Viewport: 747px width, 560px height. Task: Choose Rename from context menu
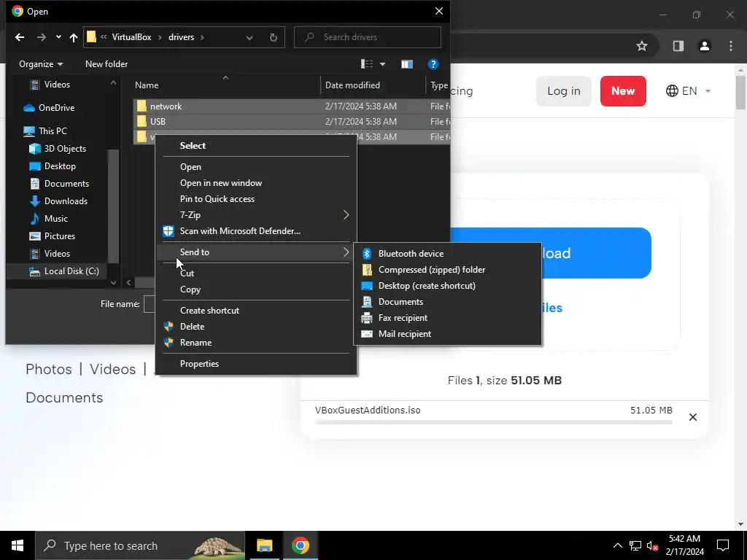pyautogui.click(x=256, y=343)
